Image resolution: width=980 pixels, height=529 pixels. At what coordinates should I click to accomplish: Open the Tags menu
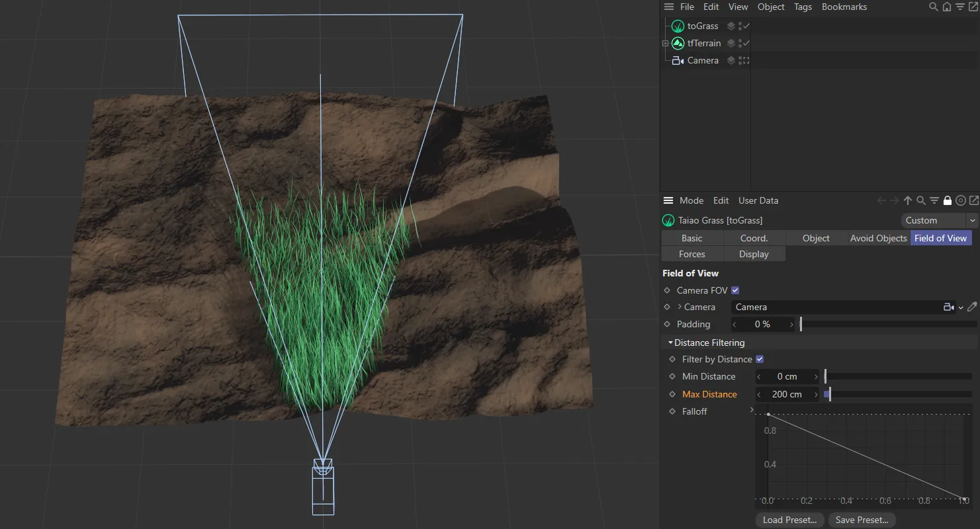(x=803, y=7)
